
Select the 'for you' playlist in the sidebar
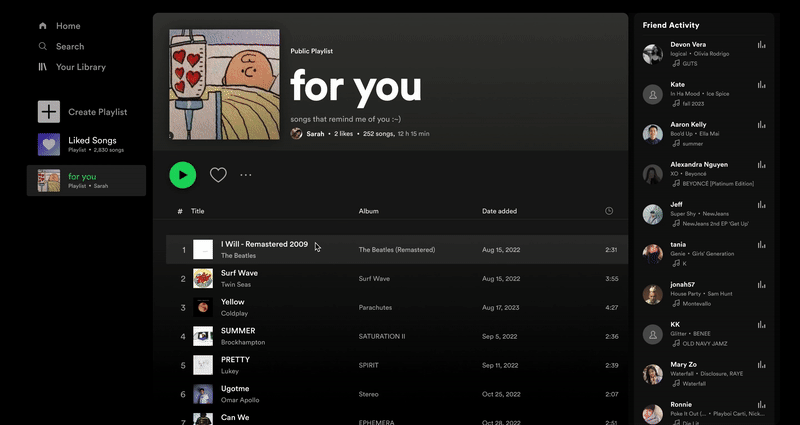click(86, 180)
